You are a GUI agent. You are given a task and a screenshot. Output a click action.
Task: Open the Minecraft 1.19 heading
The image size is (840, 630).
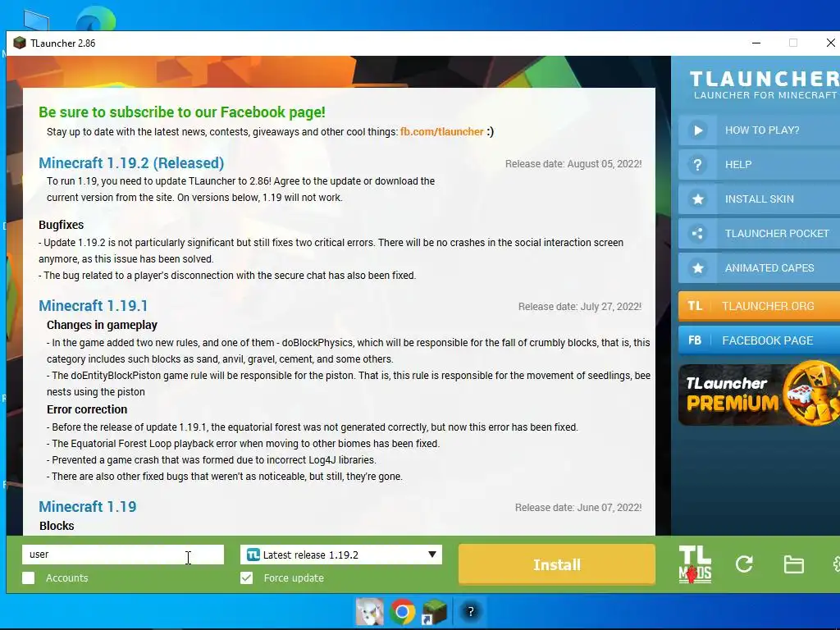pyautogui.click(x=87, y=506)
